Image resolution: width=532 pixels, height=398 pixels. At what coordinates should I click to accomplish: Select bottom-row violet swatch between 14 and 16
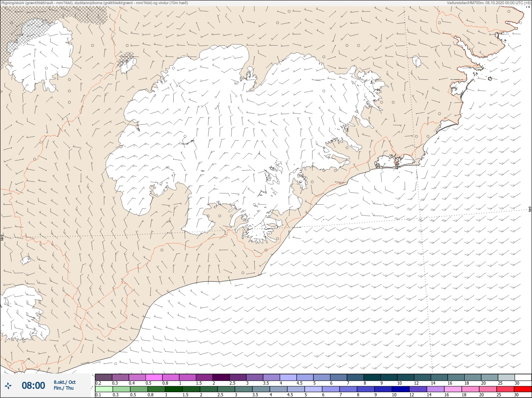tap(436, 389)
